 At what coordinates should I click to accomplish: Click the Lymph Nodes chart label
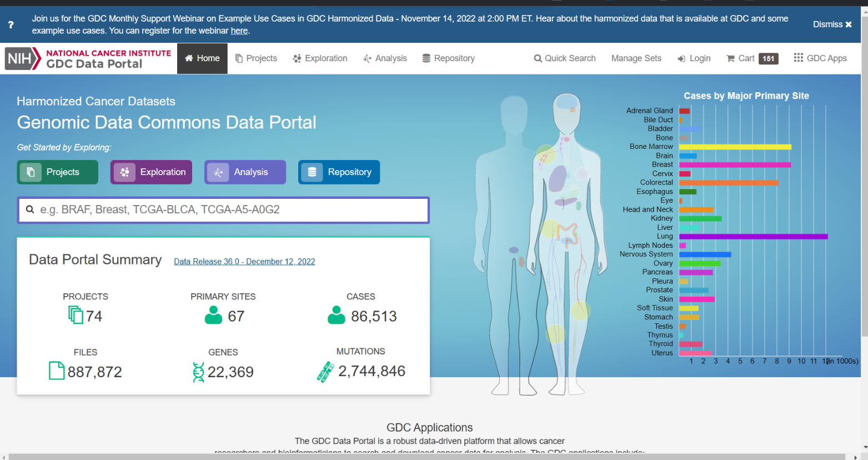(650, 246)
